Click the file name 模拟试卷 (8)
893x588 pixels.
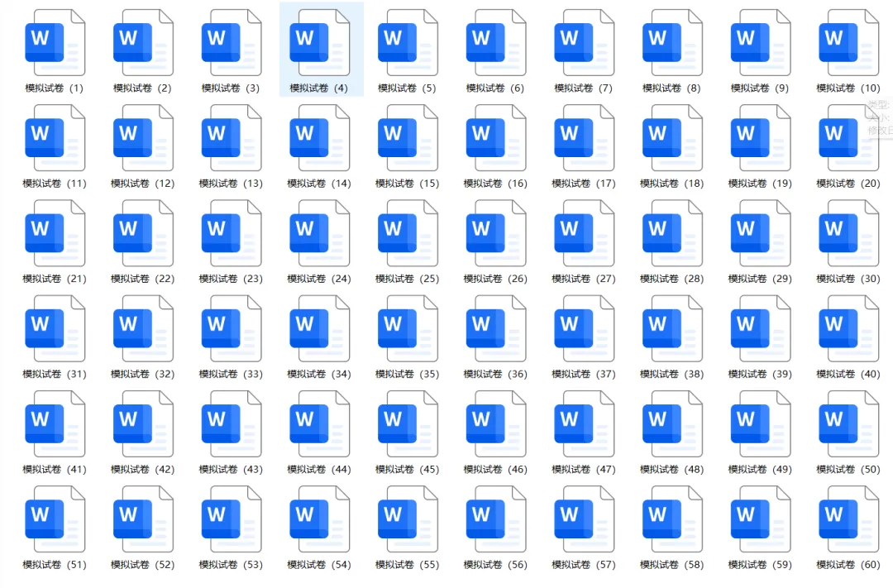pos(671,88)
